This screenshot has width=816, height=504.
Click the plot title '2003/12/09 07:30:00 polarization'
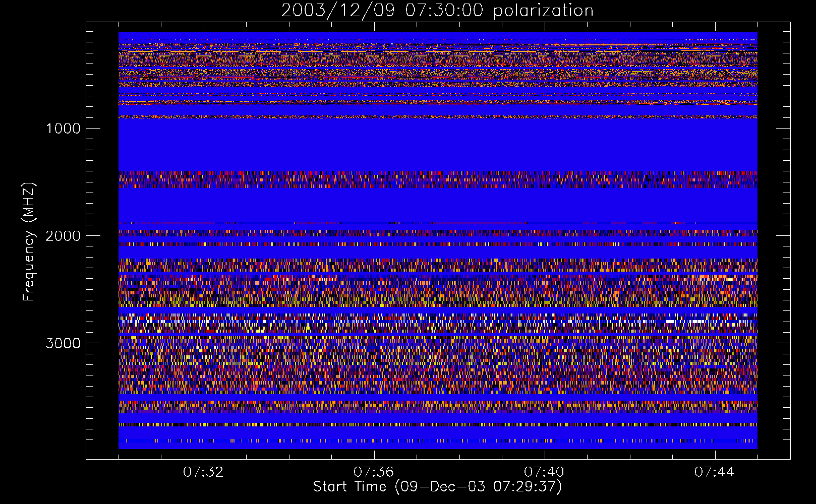tap(437, 11)
